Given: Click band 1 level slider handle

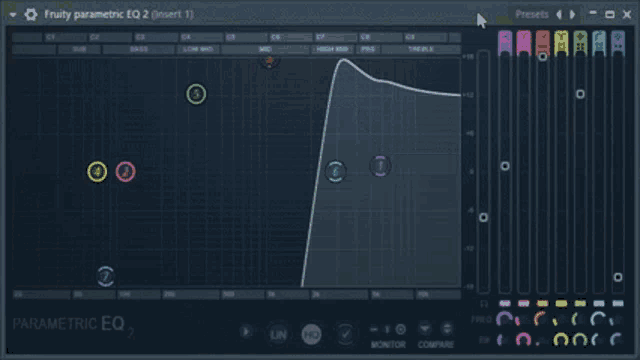Looking at the screenshot, I should 505,166.
